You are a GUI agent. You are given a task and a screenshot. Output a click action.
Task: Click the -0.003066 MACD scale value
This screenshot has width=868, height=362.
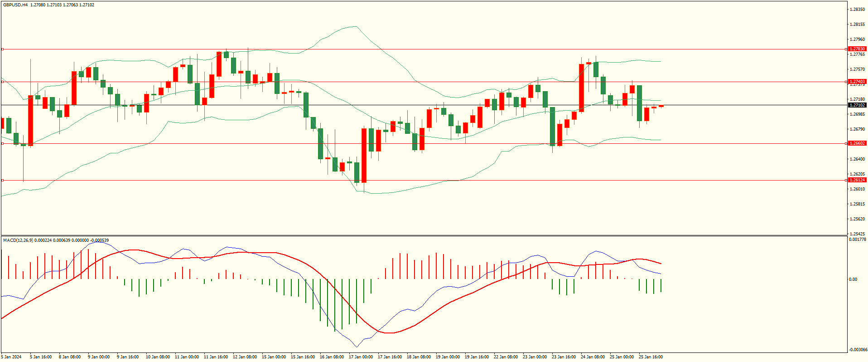point(858,350)
